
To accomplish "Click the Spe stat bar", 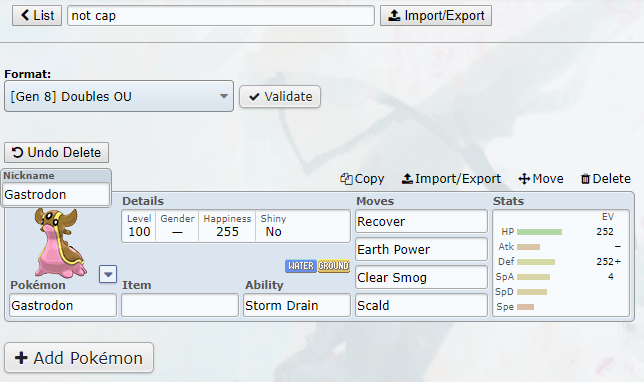I will point(525,307).
